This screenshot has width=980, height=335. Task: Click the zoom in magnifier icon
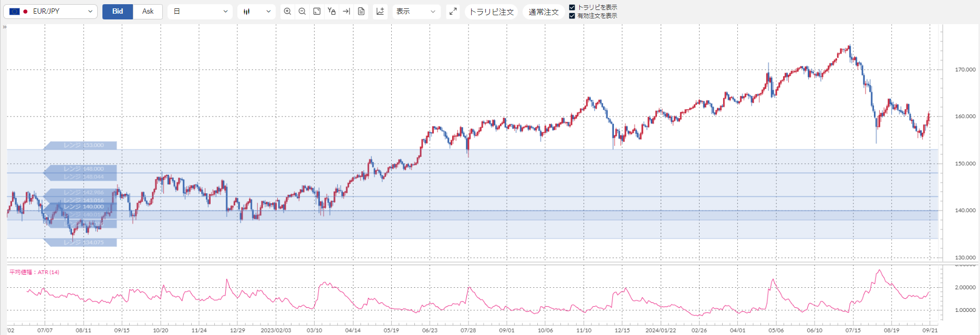click(287, 12)
